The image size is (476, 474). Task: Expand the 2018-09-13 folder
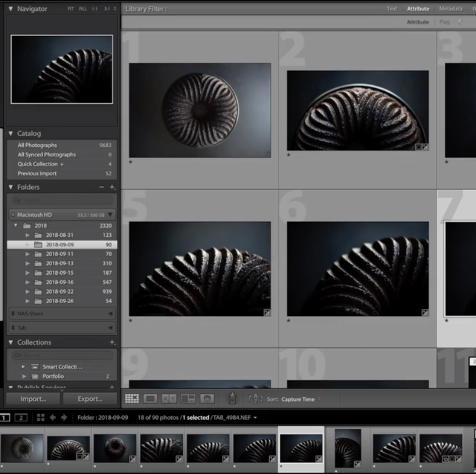pyautogui.click(x=27, y=264)
